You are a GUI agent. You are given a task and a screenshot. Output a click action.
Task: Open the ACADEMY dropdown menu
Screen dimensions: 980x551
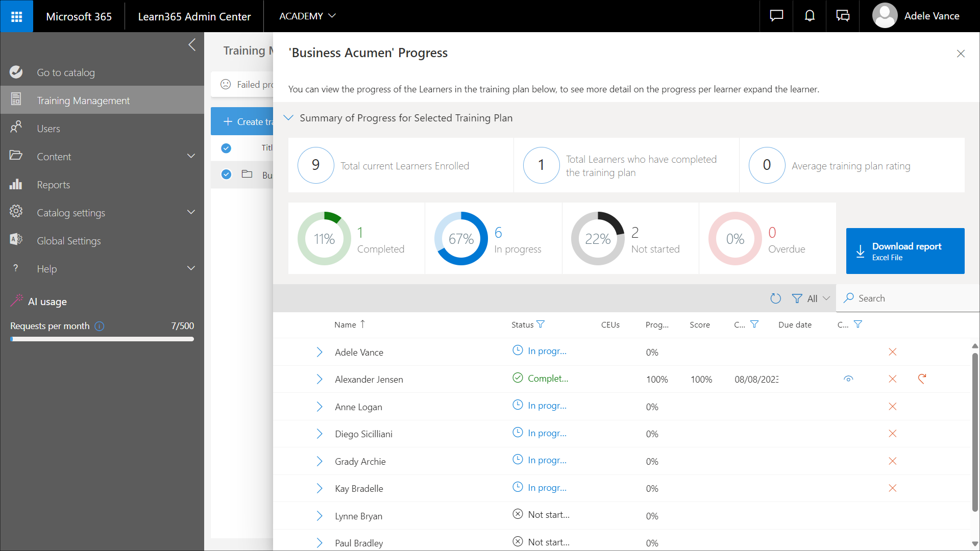click(307, 16)
